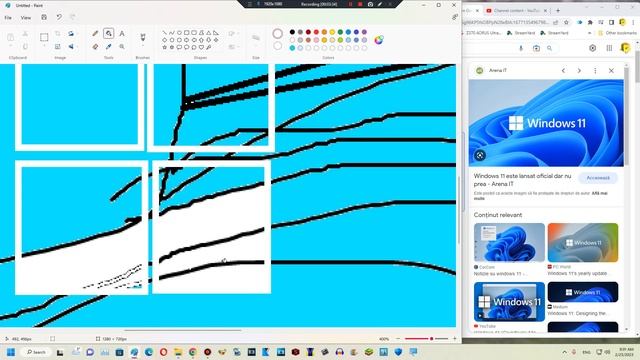
Task: Select the Text tool in Paint
Action: click(122, 33)
